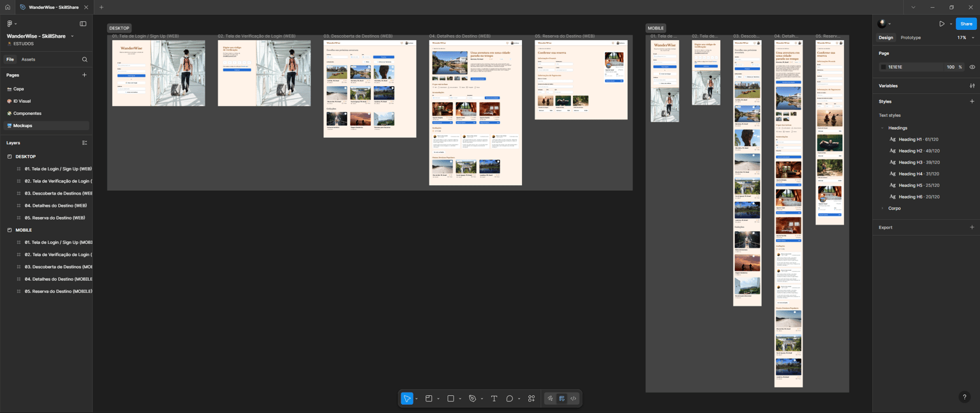Open shape tool options dropdown arrow
980x413 pixels.
[x=460, y=399]
